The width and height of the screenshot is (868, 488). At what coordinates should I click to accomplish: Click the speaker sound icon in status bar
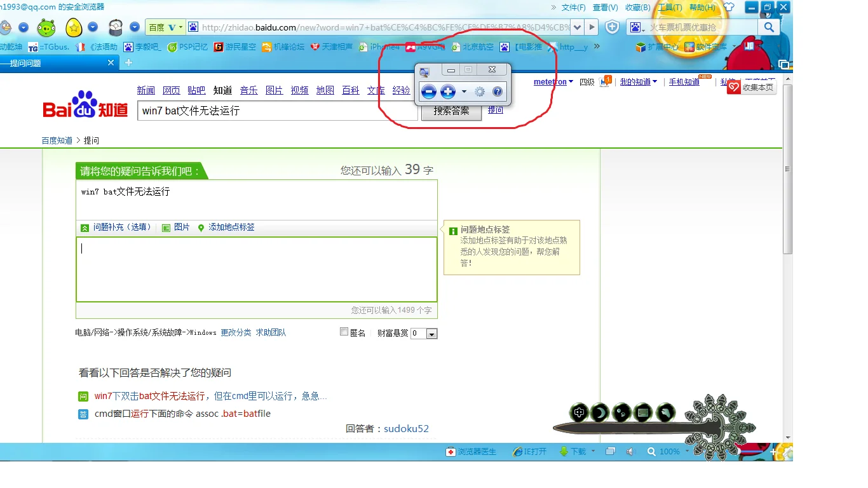click(x=630, y=451)
